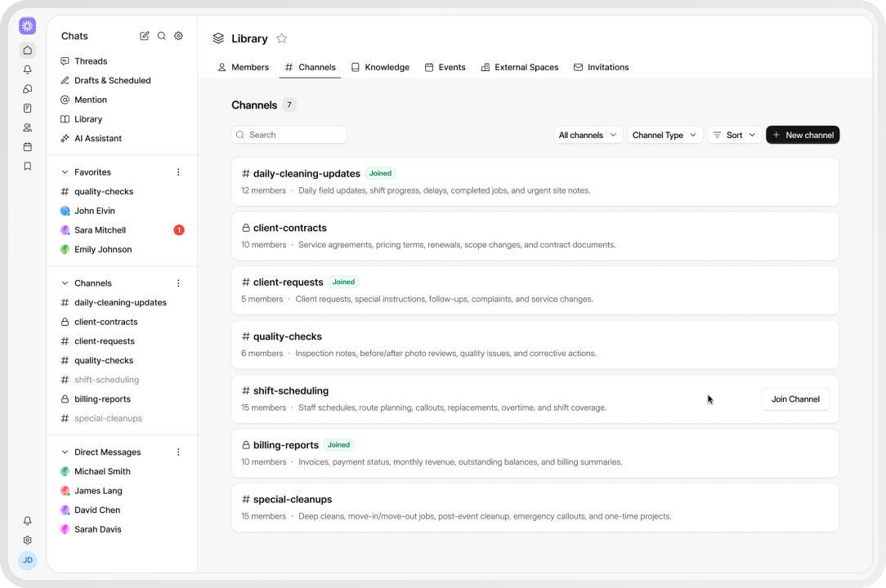Open the All channels dropdown

click(x=588, y=135)
